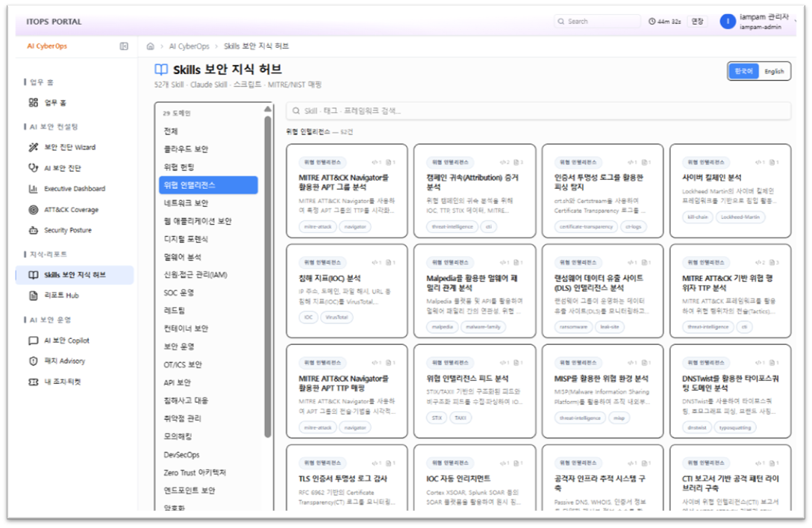Select 클라우드 보안 domain

(208, 149)
